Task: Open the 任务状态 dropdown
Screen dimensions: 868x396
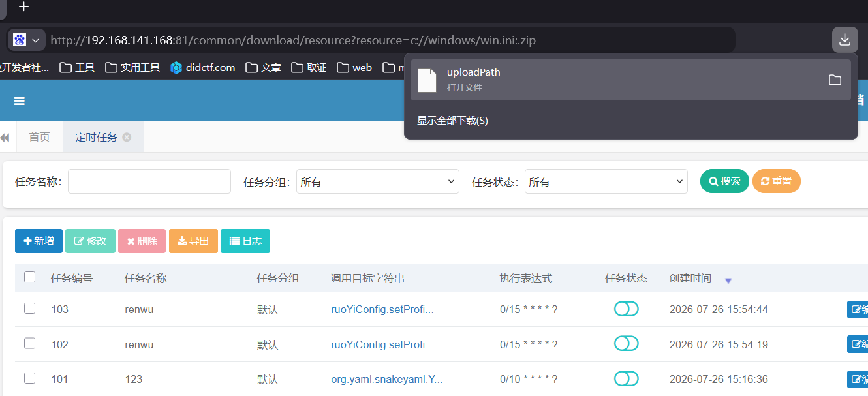Action: pos(606,181)
